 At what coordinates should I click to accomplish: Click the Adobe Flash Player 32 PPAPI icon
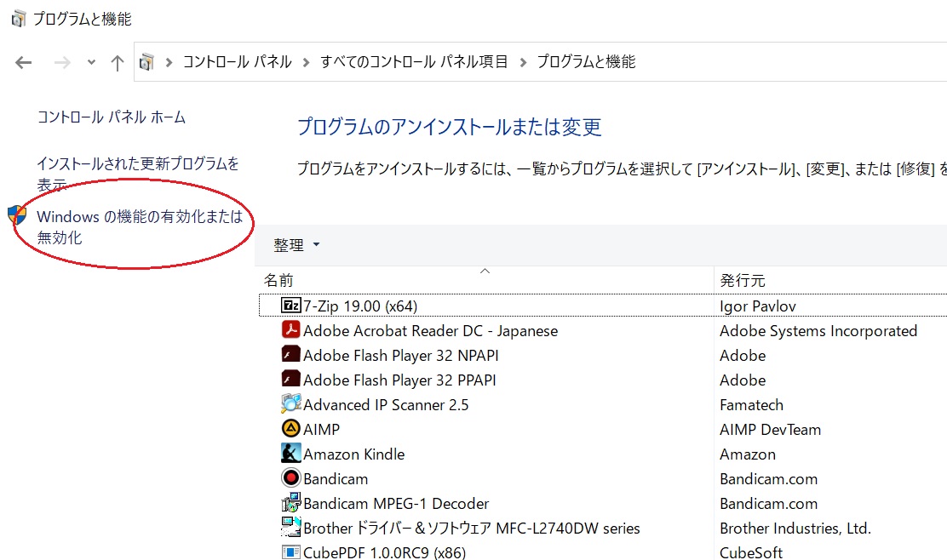(x=290, y=380)
